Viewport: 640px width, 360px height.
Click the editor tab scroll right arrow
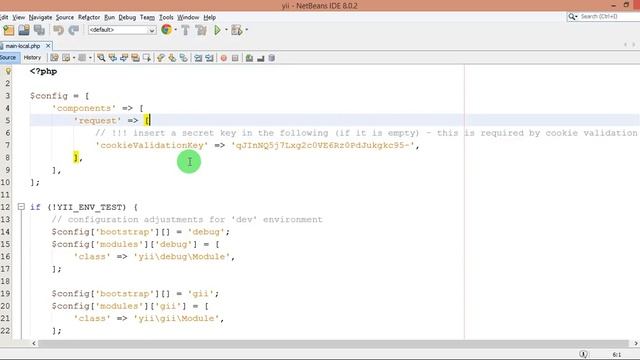[x=634, y=44]
